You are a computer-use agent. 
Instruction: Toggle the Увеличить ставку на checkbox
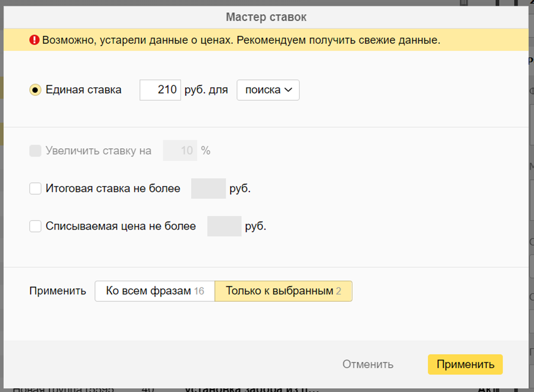click(35, 151)
